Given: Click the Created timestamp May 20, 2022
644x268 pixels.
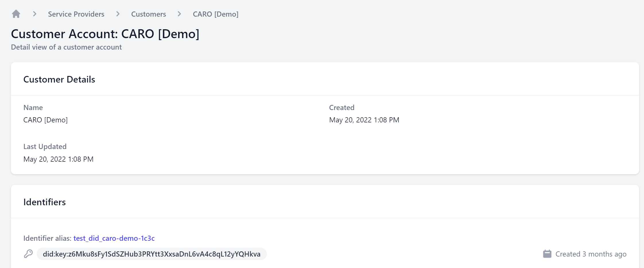Looking at the screenshot, I should (364, 120).
